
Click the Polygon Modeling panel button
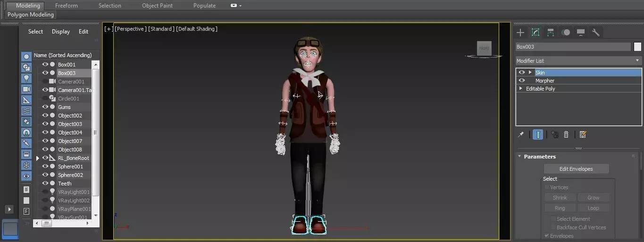(x=31, y=15)
